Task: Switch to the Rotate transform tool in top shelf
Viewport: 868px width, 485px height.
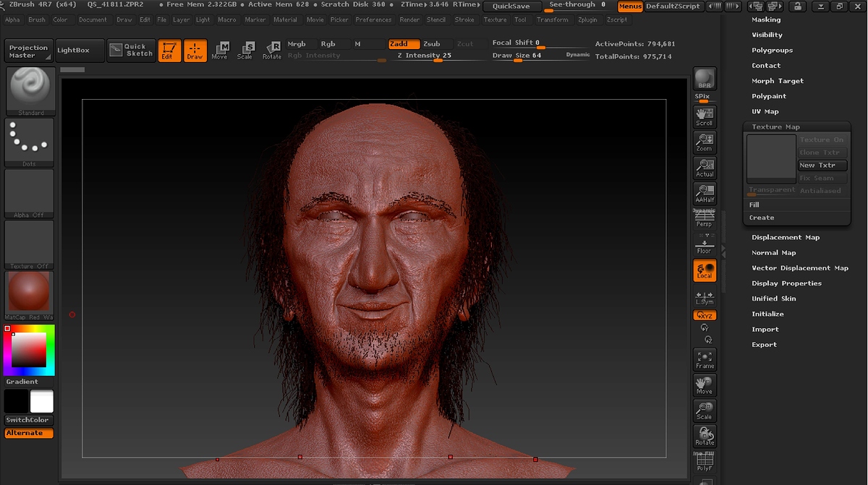Action: pos(272,51)
